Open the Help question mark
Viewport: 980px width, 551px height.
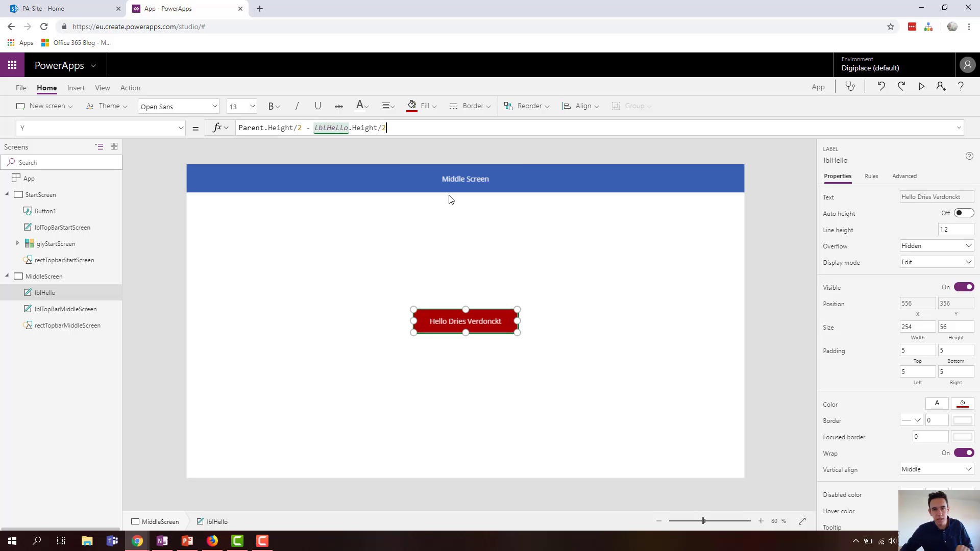pyautogui.click(x=961, y=87)
